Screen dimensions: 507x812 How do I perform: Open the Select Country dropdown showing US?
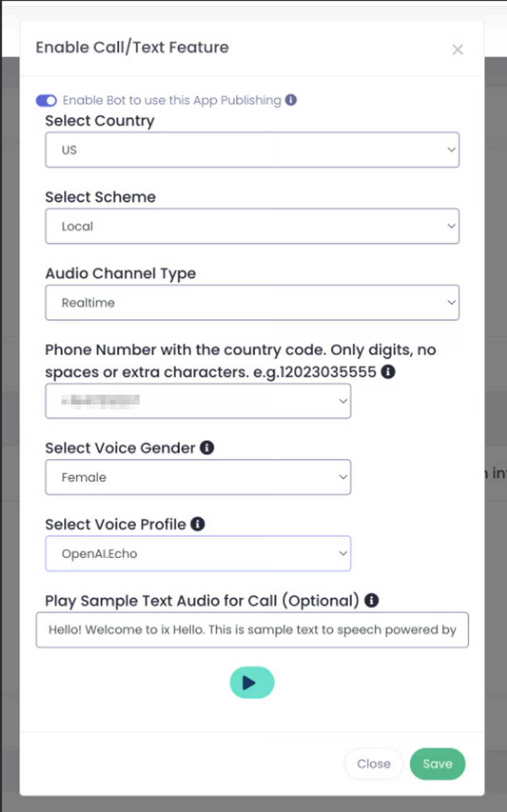(x=252, y=150)
